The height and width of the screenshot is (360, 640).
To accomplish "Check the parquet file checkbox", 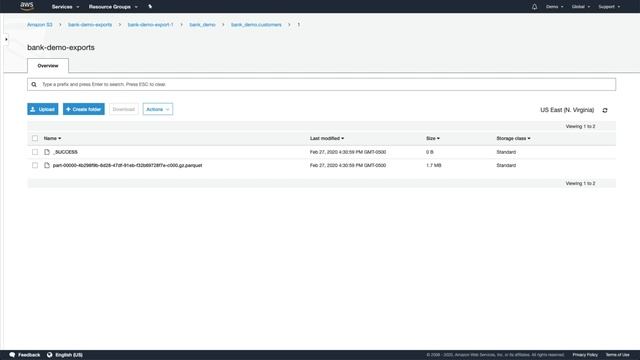I will coord(35,165).
